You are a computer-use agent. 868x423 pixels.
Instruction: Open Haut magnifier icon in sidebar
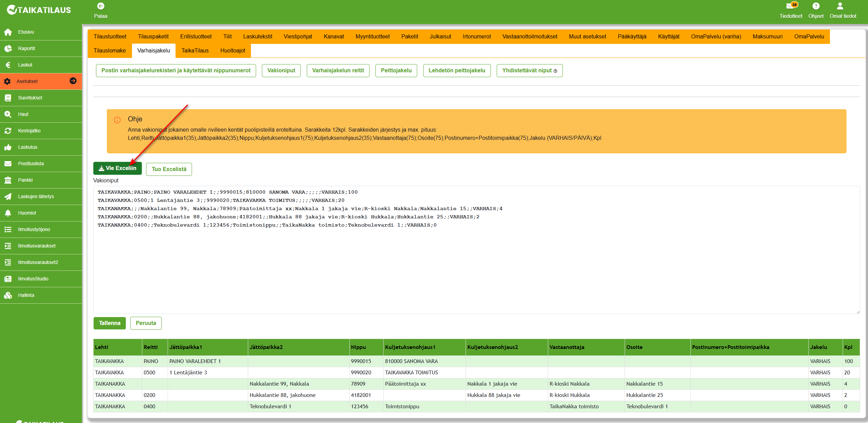[8, 114]
